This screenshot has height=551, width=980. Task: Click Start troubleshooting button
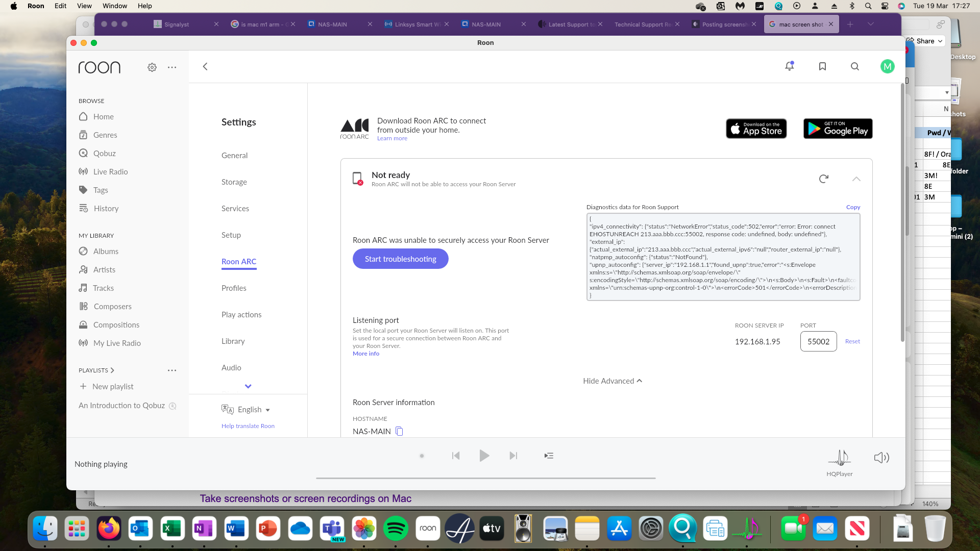click(401, 259)
